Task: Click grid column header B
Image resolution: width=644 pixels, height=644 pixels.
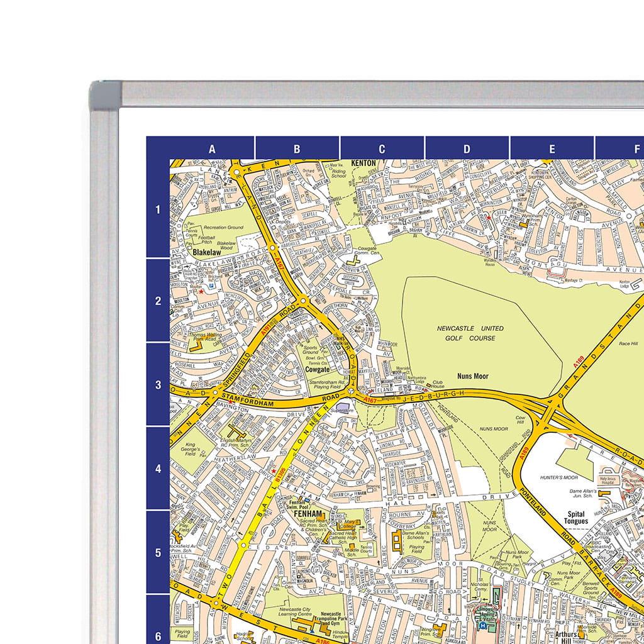Action: point(297,149)
